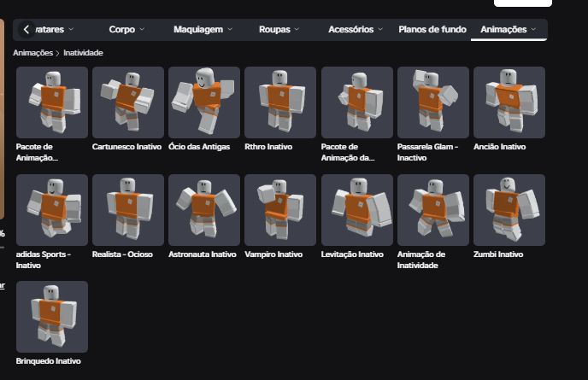The image size is (588, 380).
Task: Click the Cartunesco Inativo label text
Action: pos(126,147)
